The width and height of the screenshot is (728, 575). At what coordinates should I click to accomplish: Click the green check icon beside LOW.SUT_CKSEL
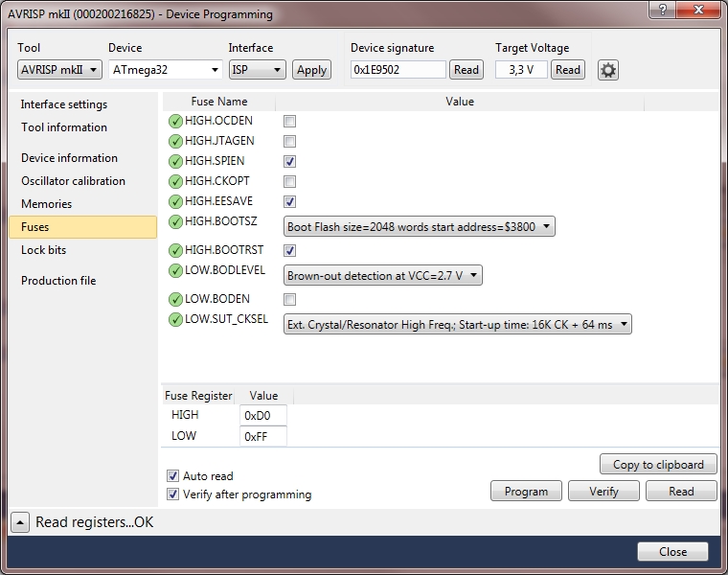[x=175, y=319]
